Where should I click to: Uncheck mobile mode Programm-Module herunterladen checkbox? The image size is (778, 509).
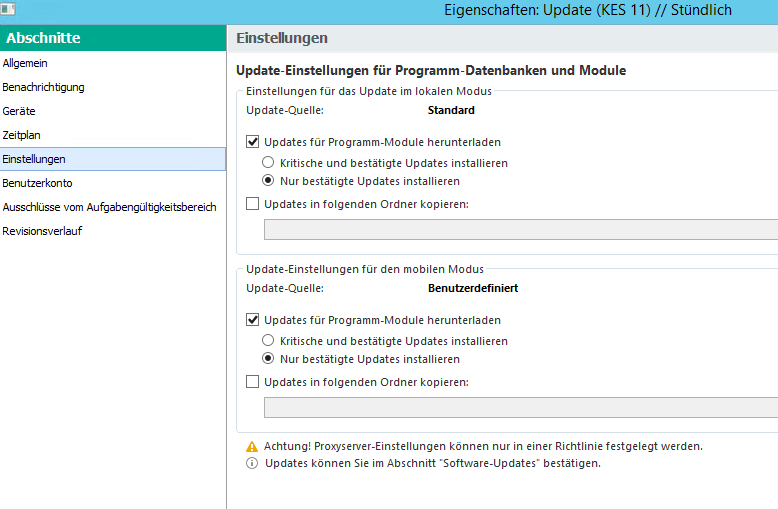point(252,320)
